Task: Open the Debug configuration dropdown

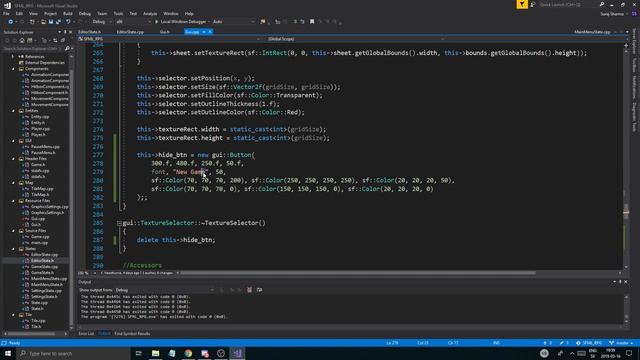Action: pos(101,22)
